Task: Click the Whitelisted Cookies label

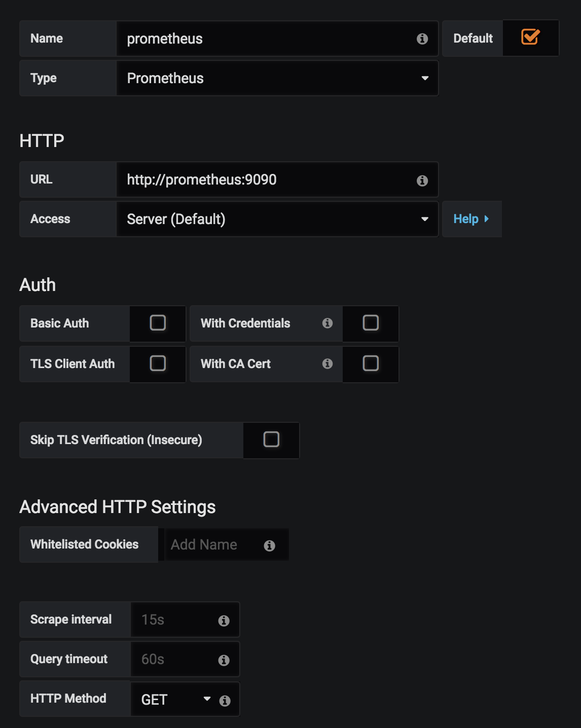Action: (x=84, y=544)
